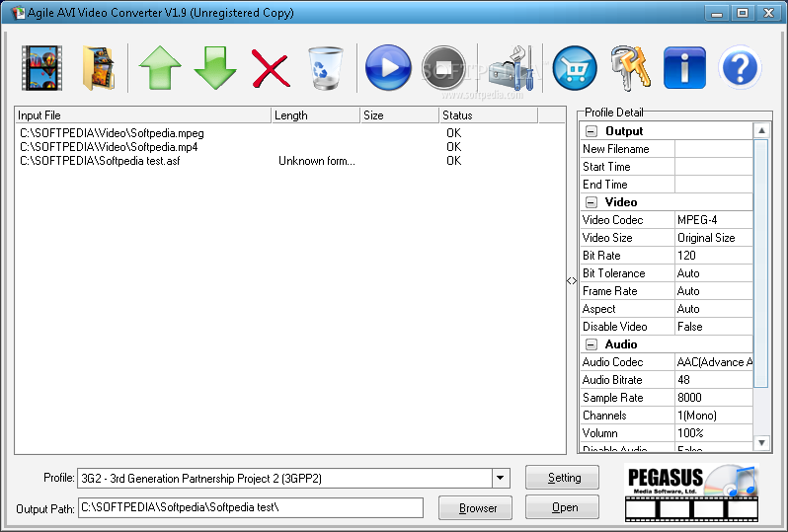Click the Profile Detail scroll up arrow
The width and height of the screenshot is (788, 532).
click(x=761, y=130)
